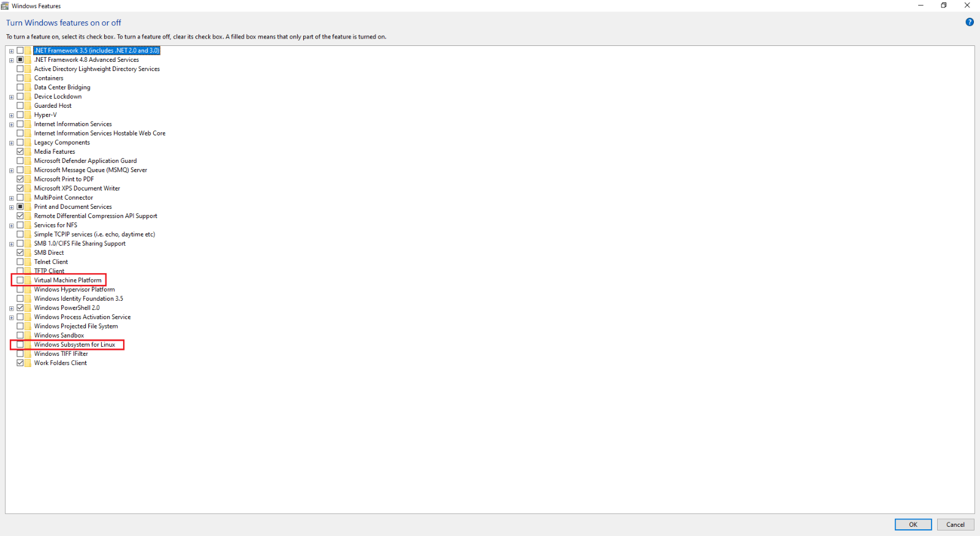Enable the Hyper-V checkbox
The image size is (980, 536).
click(x=20, y=115)
